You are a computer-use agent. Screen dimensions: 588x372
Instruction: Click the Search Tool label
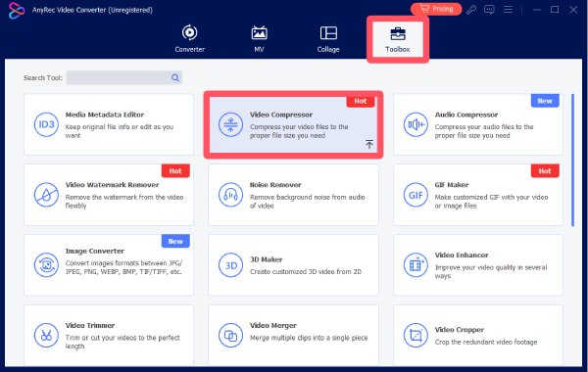43,78
